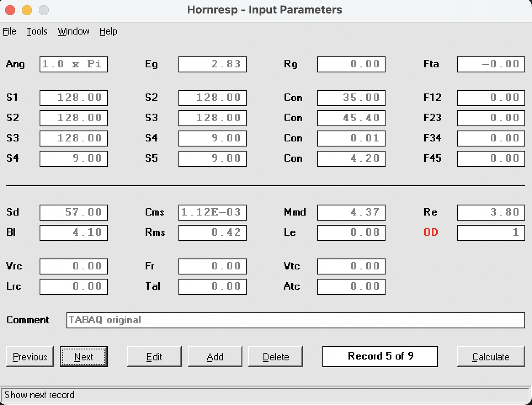The height and width of the screenshot is (405, 532).
Task: Select the Lrc input field
Action: [74, 287]
